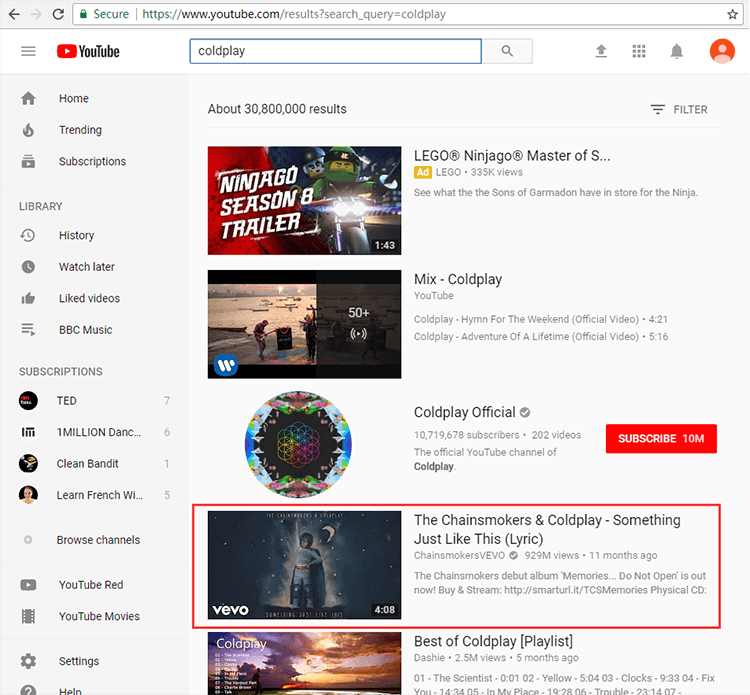Open YouTube Red label
Image resolution: width=750 pixels, height=695 pixels.
(91, 585)
